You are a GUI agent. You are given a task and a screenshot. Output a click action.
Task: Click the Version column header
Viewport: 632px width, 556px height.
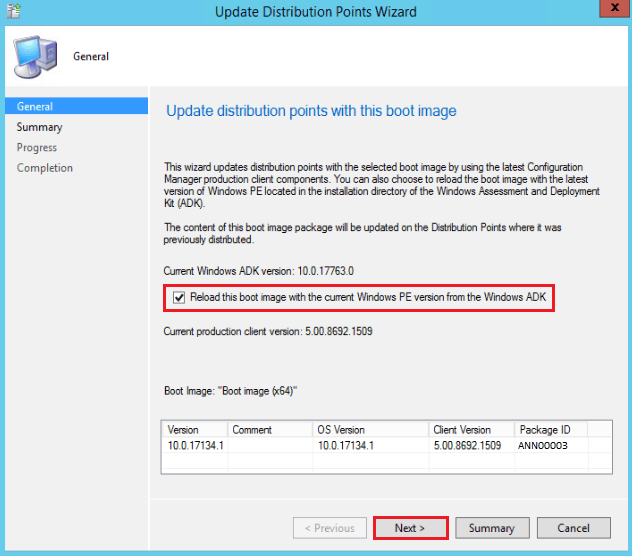(x=195, y=429)
